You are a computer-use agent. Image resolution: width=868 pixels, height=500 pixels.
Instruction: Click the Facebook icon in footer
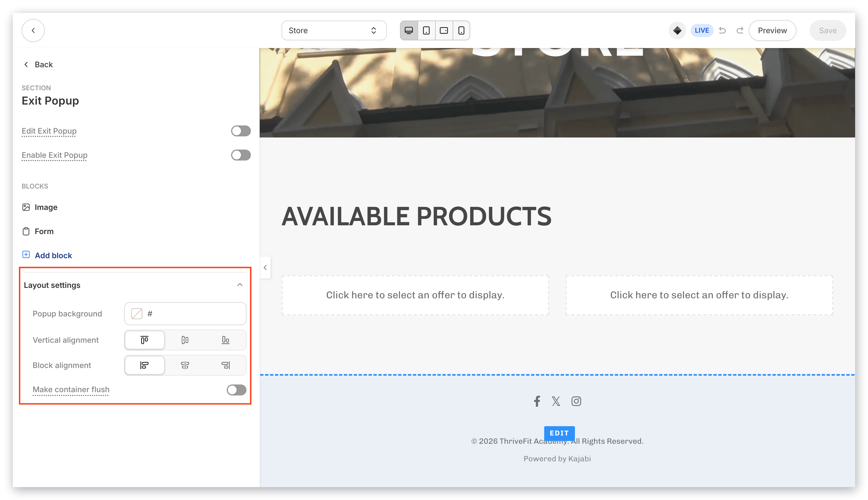coord(537,401)
